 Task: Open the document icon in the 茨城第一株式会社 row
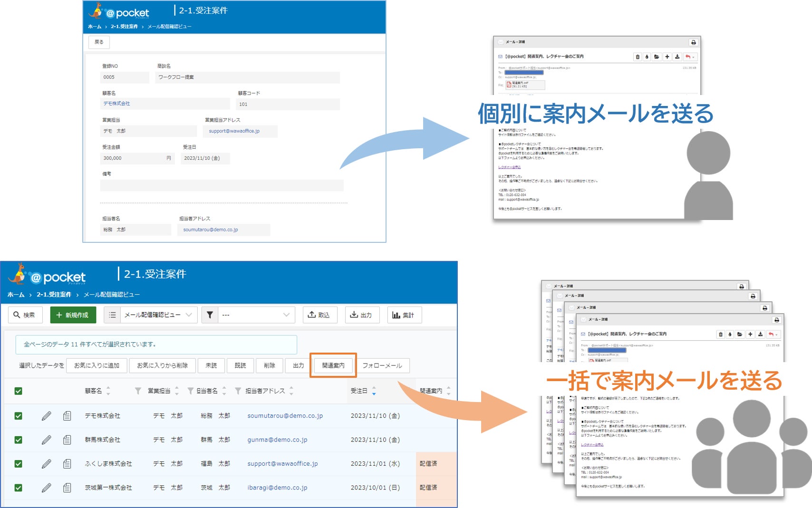[x=67, y=488]
